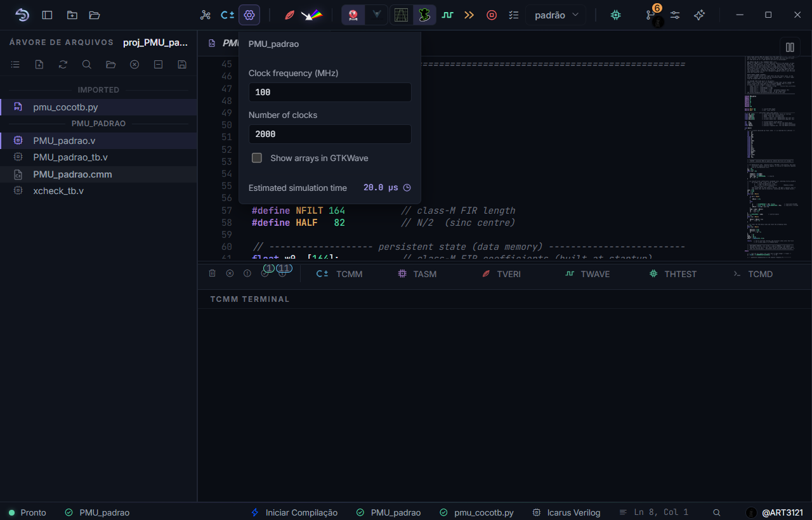Toggle the sidebar panel icon
This screenshot has width=812, height=520.
pos(47,15)
